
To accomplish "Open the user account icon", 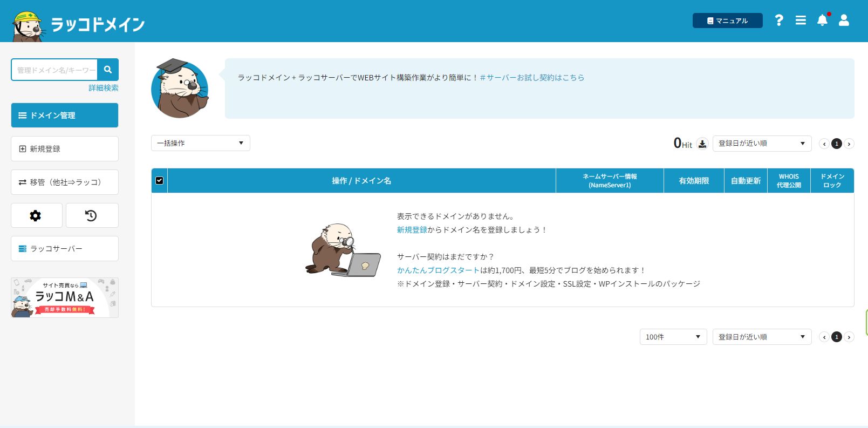I will pyautogui.click(x=844, y=21).
